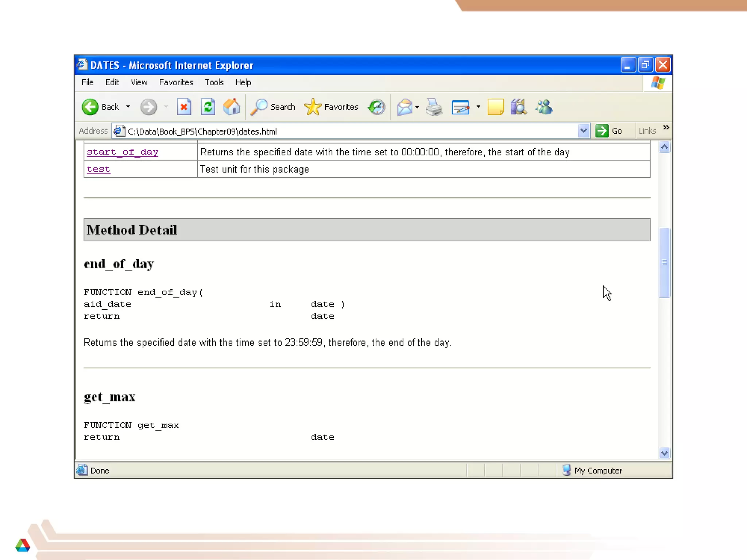Expand the Mail dropdown arrow

[x=417, y=107]
